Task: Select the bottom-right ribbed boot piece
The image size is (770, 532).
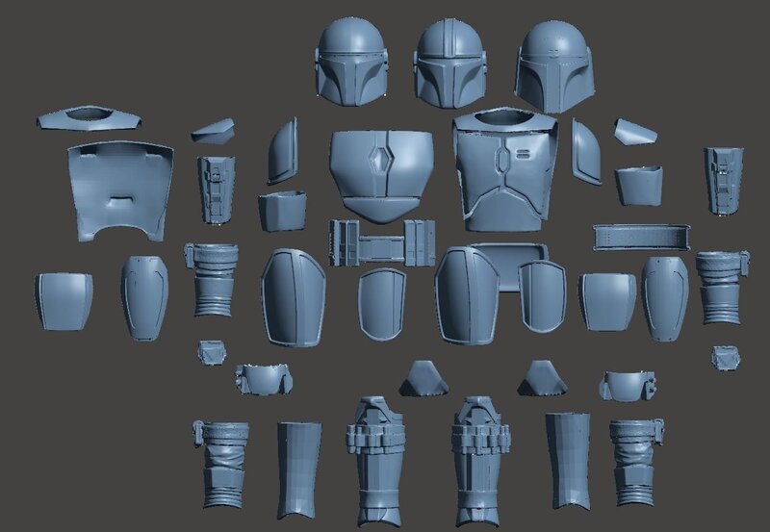Action: 638,463
